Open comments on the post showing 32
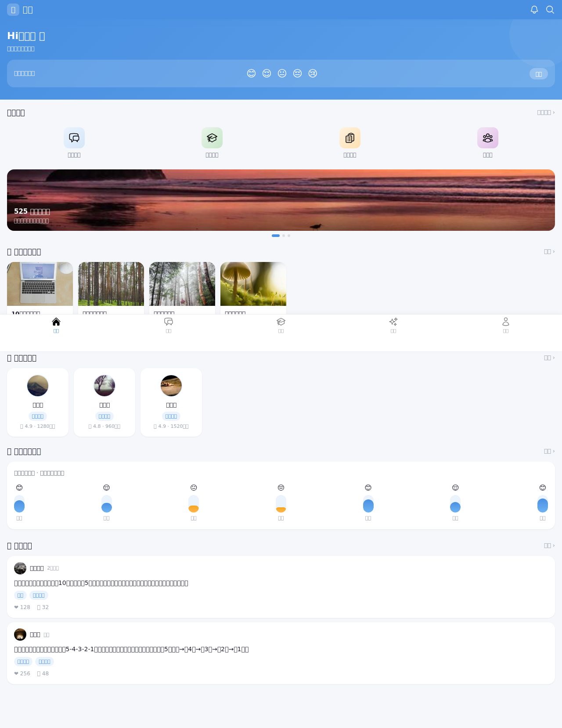The width and height of the screenshot is (562, 728). 43,607
